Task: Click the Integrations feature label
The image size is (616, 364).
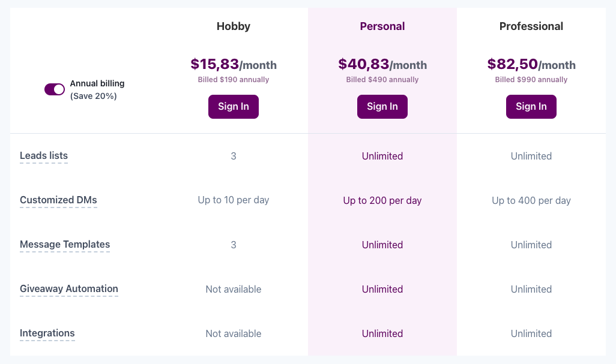Action: click(x=47, y=333)
